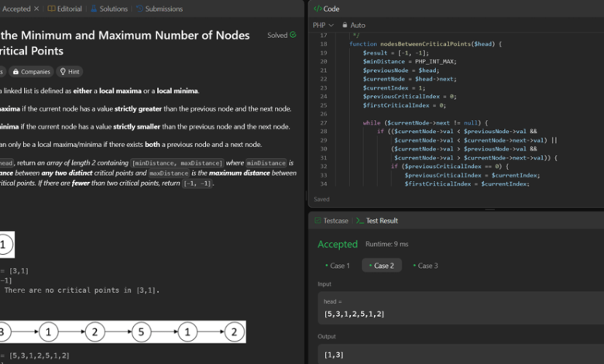The width and height of the screenshot is (604, 364).
Task: Click the $minDistance = PHP_INT_MAX line
Action: pyautogui.click(x=410, y=62)
